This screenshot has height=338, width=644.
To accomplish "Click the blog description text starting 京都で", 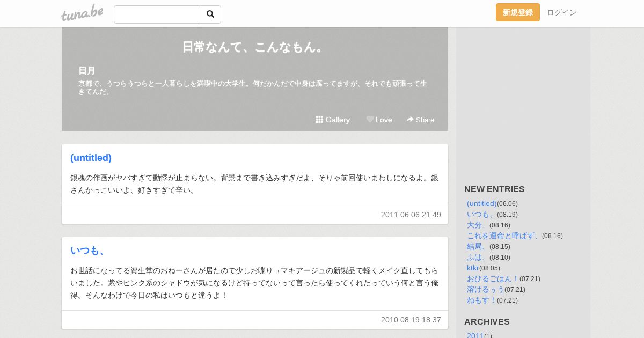I will coord(253,87).
